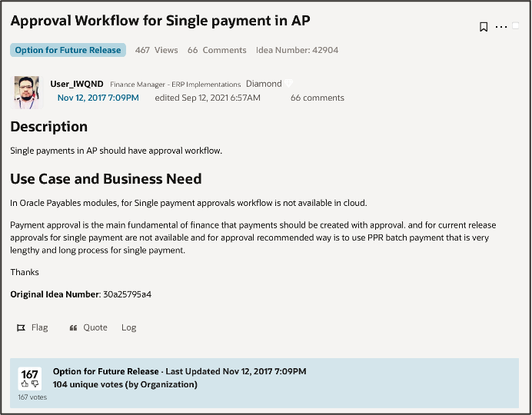532x415 pixels.
Task: Vote down with the thumbs-down icon
Action: (x=35, y=383)
